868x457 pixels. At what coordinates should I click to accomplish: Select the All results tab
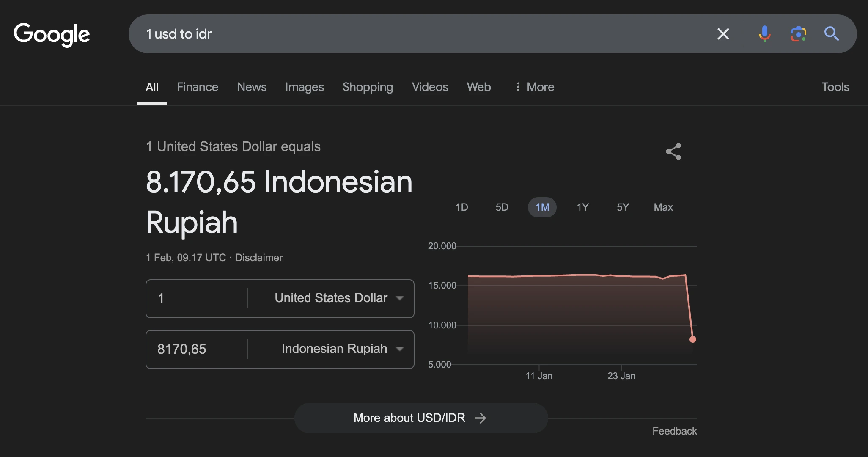152,87
